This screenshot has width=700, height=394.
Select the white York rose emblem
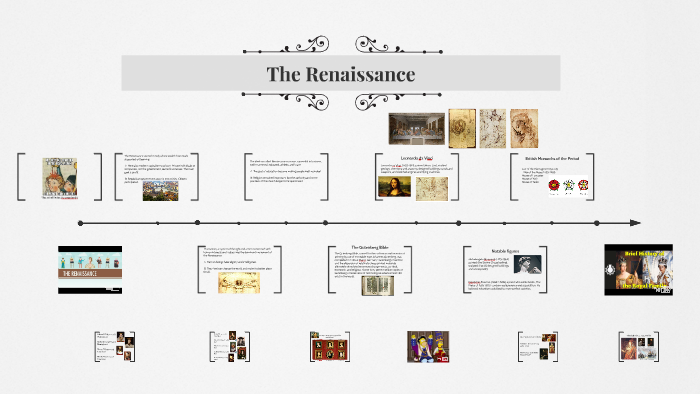568,185
